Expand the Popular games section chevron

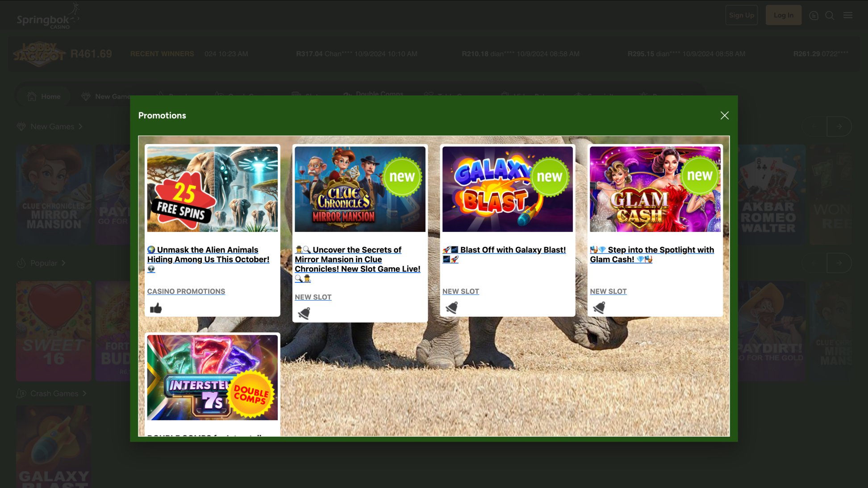(63, 263)
